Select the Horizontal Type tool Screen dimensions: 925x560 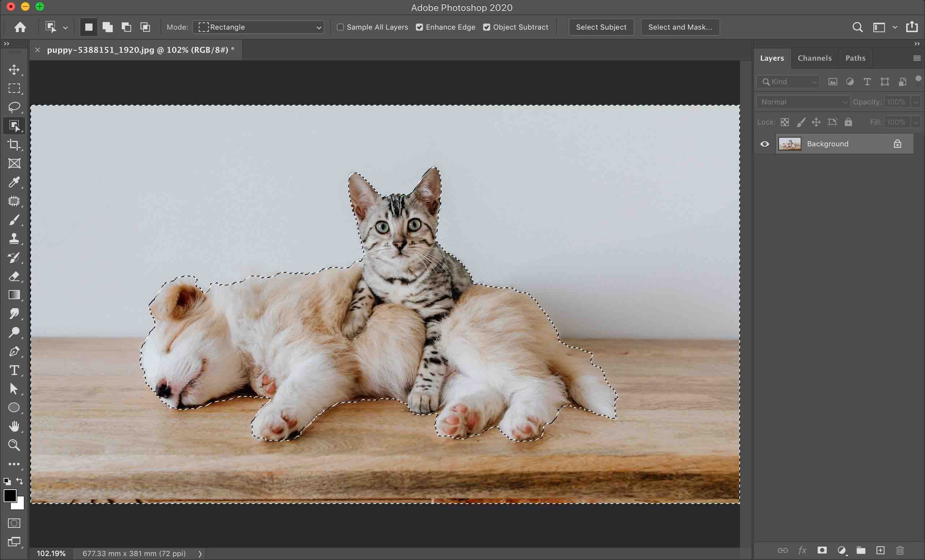point(14,370)
